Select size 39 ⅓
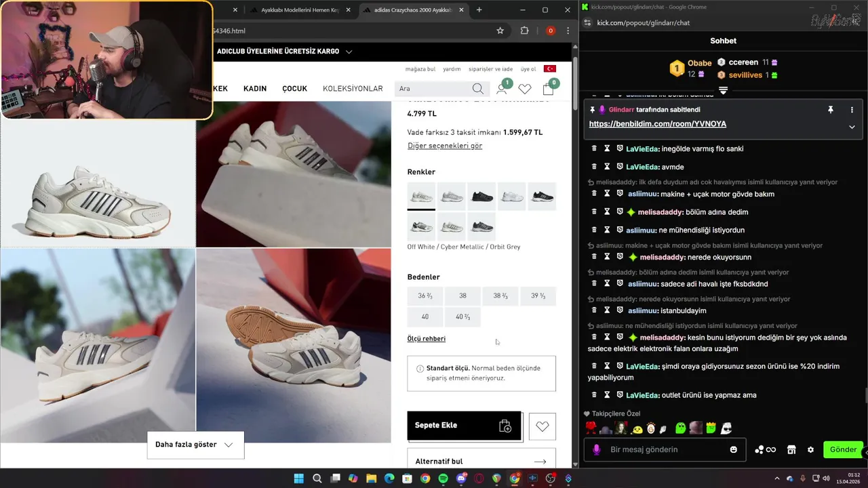The height and width of the screenshot is (488, 868). click(538, 296)
